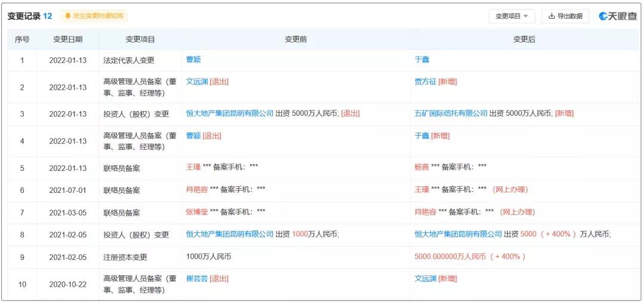
Task: Click the 2021-02-05 date in row 9
Action: point(68,257)
